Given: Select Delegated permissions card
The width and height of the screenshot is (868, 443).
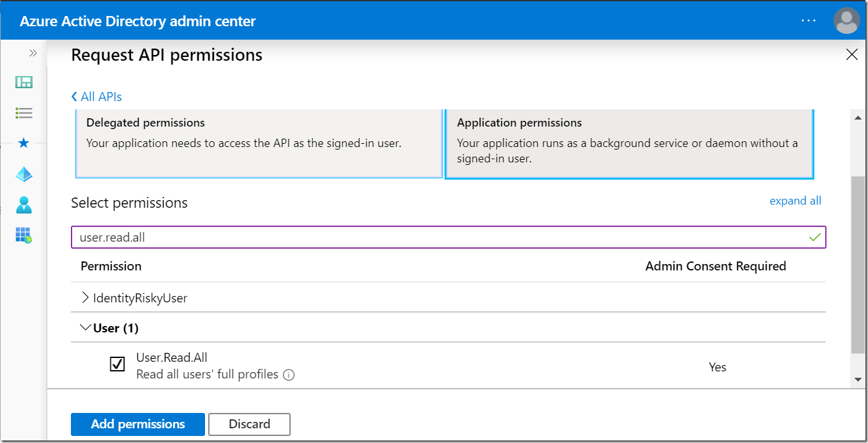Looking at the screenshot, I should pos(259,144).
